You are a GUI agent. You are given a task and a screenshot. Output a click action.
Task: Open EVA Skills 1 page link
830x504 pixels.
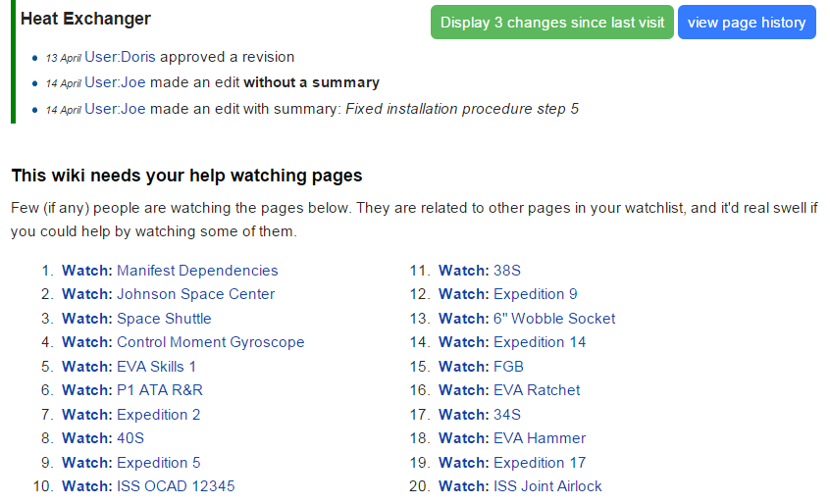tap(156, 367)
